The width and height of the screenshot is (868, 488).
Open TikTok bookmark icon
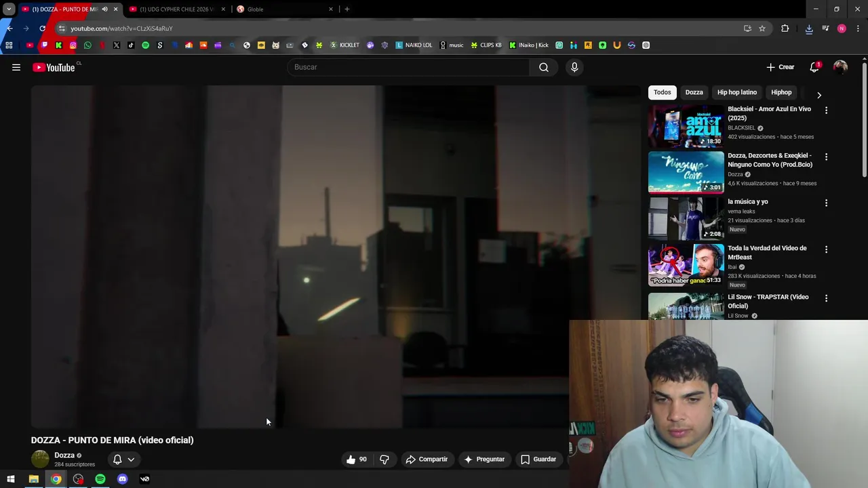pos(131,45)
